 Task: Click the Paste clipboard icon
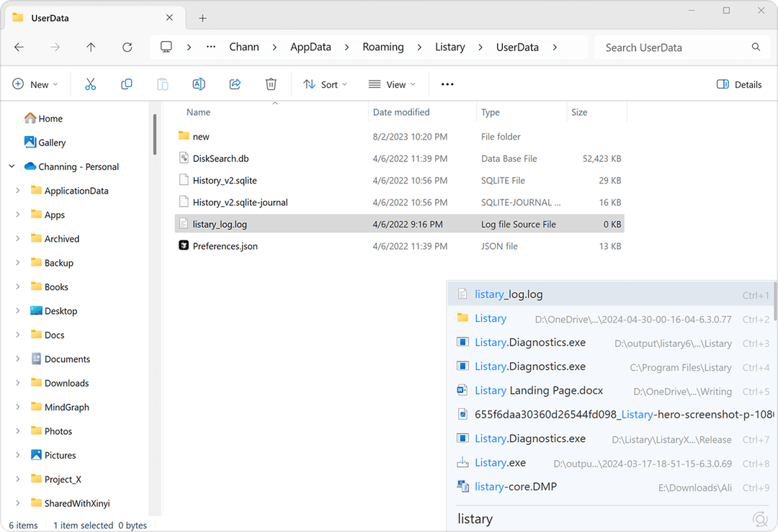point(163,84)
